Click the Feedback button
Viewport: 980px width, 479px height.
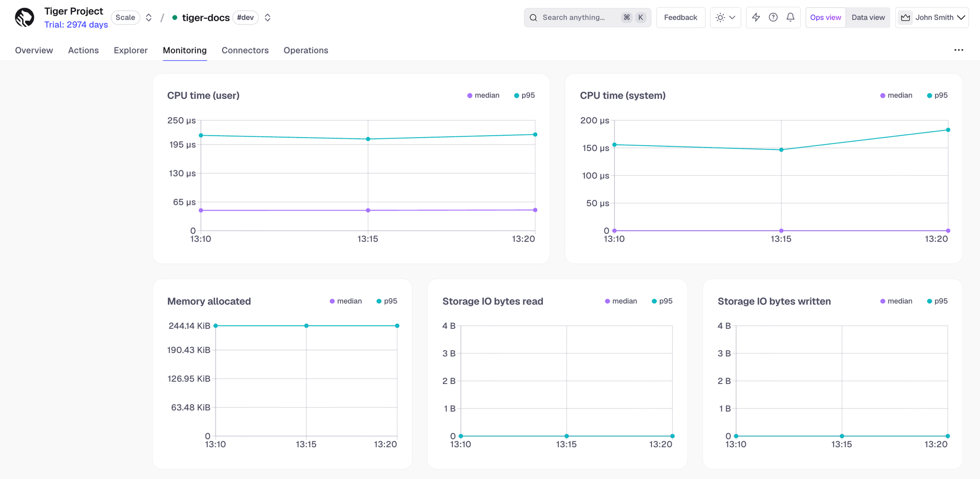tap(681, 18)
